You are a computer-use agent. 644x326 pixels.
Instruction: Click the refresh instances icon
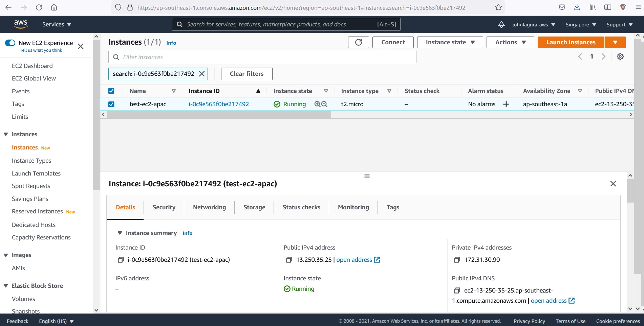(x=358, y=42)
